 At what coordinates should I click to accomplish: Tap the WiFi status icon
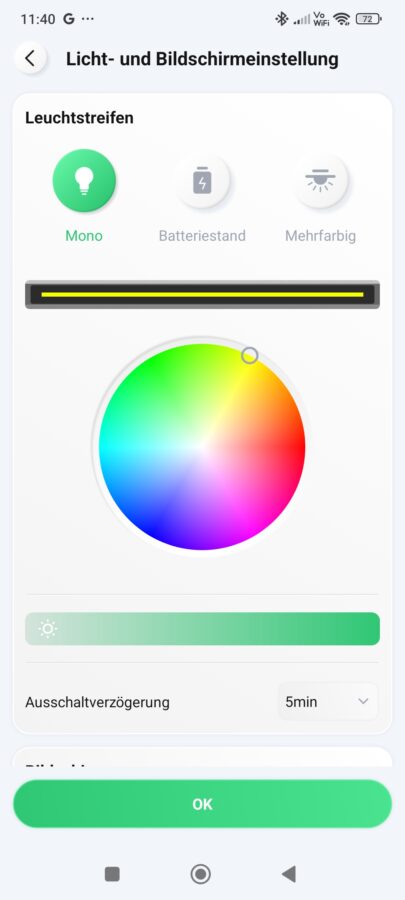(342, 19)
